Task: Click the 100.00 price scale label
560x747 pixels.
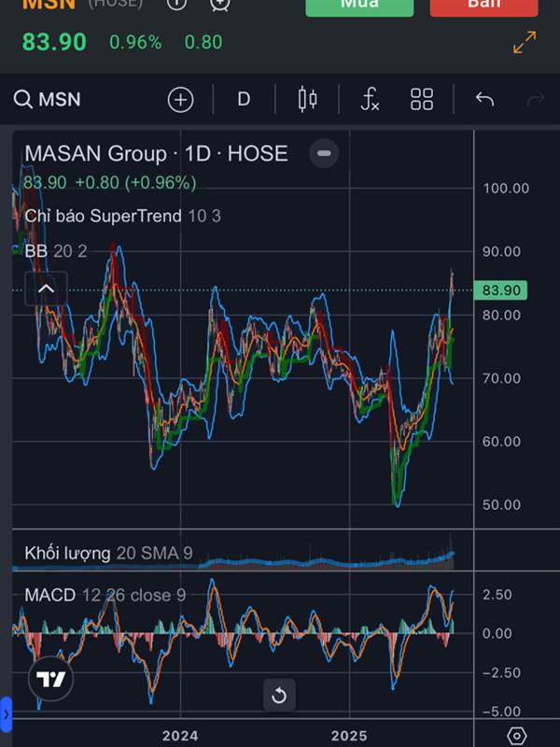Action: coord(506,189)
